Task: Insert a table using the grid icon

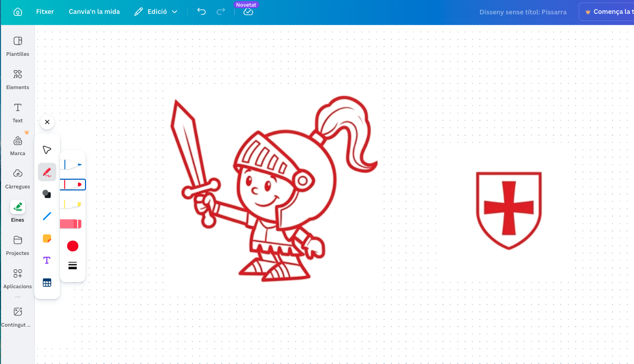Action: [47, 282]
